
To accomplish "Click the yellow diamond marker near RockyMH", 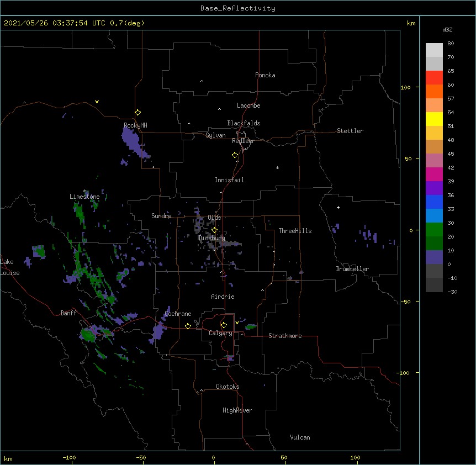I will pos(137,112).
